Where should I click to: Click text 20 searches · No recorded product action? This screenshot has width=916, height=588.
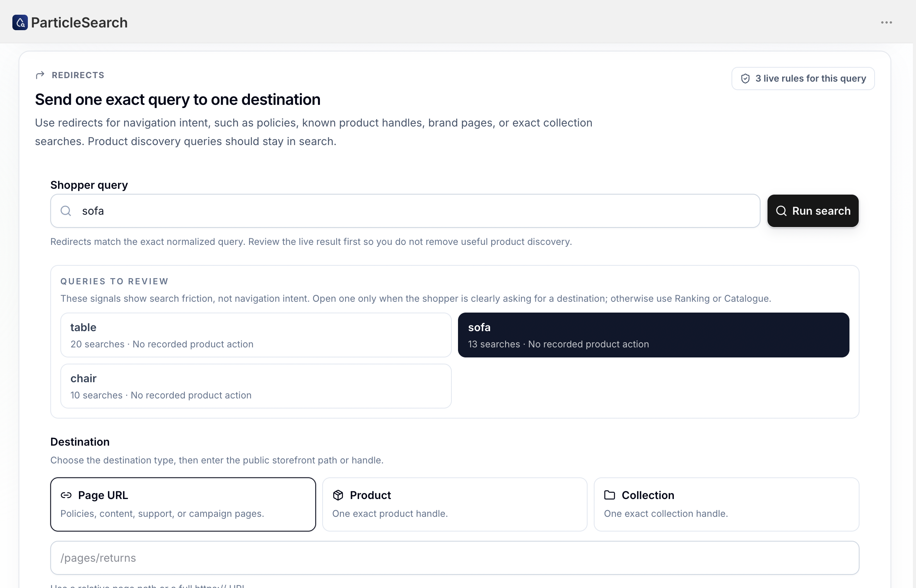162,344
